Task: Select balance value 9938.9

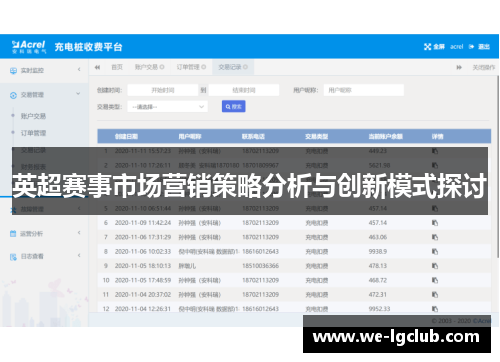Action: coord(378,251)
